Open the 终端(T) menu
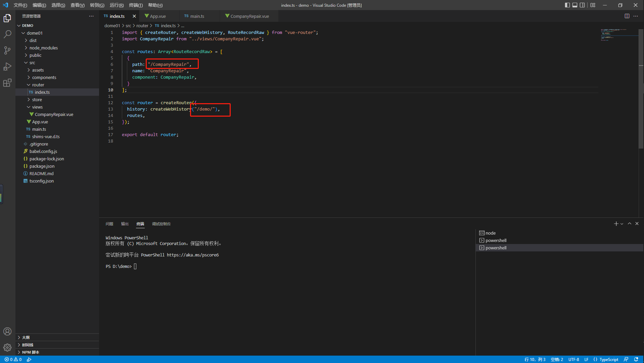Screen dimensions: 644x363 (x=136, y=5)
